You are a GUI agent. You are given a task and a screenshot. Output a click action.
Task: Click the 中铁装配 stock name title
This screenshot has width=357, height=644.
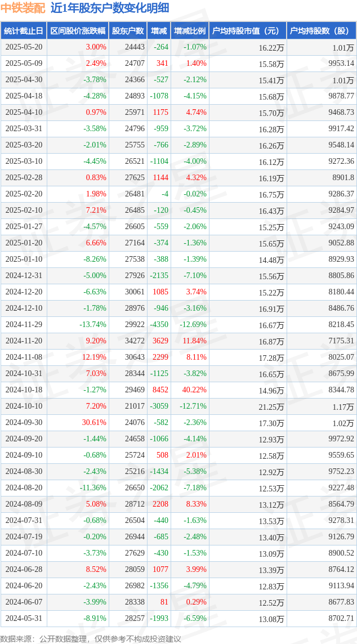point(23,8)
